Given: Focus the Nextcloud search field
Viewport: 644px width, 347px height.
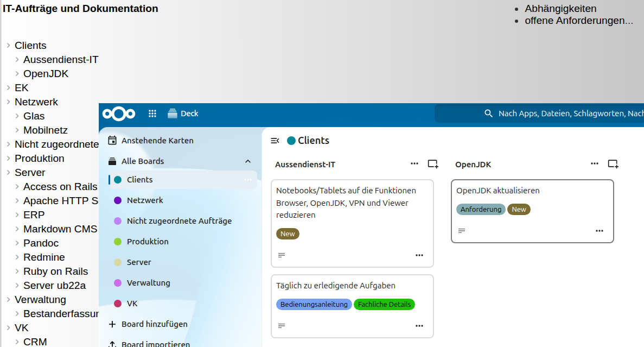Looking at the screenshot, I should point(539,113).
